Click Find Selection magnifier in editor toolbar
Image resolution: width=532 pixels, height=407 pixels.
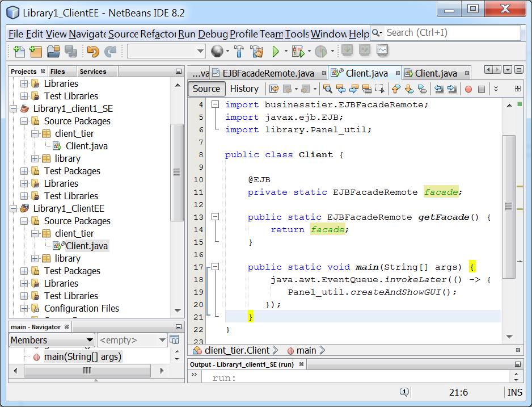(x=327, y=89)
